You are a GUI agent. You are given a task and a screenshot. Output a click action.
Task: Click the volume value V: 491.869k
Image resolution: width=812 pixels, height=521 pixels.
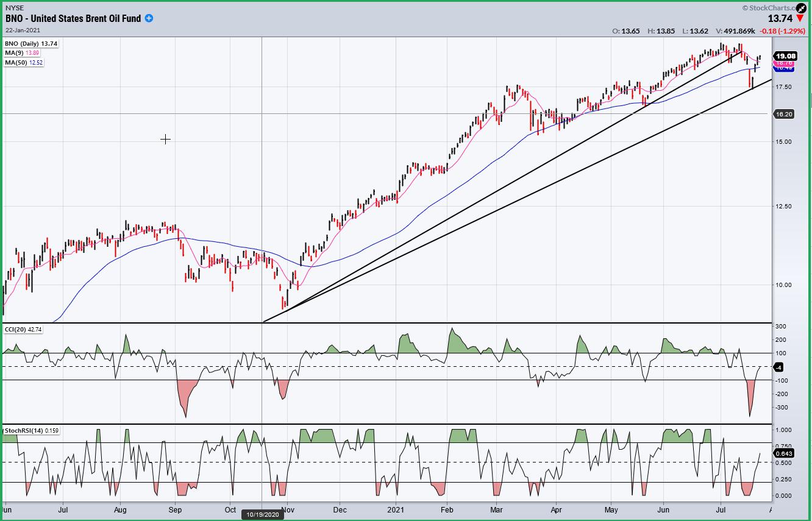point(736,31)
